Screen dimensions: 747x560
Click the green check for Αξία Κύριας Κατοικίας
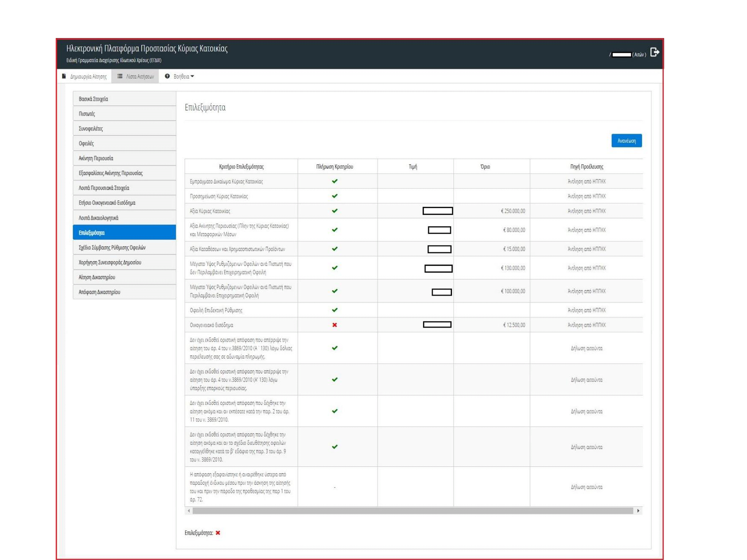pyautogui.click(x=334, y=211)
